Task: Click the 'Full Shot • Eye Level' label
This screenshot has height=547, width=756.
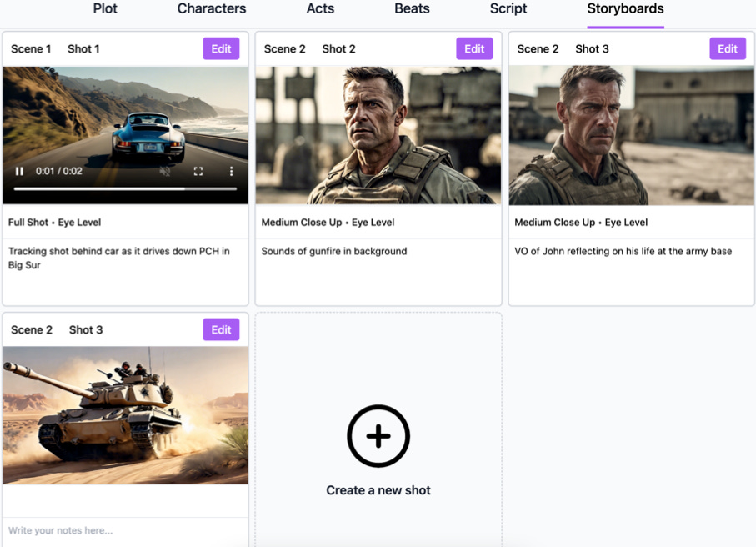Action: click(54, 223)
